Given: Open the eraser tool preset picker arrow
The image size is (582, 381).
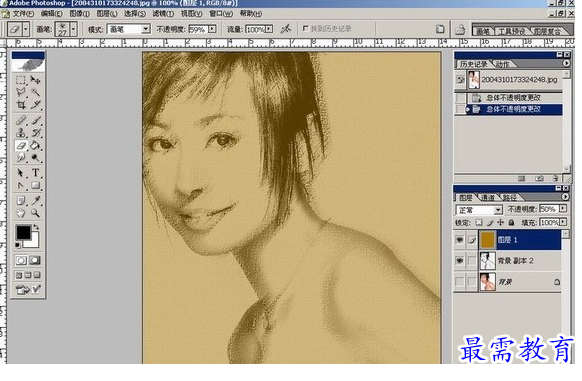Looking at the screenshot, I should pos(25,29).
